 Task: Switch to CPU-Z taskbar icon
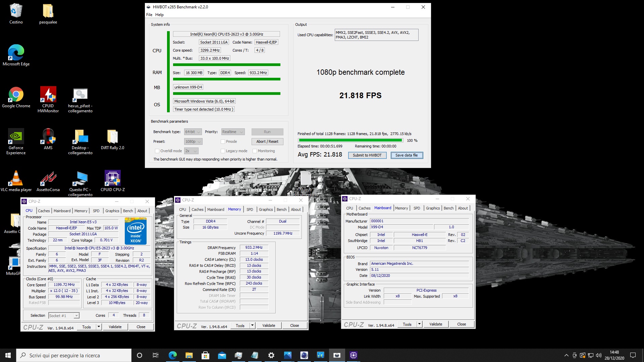354,355
